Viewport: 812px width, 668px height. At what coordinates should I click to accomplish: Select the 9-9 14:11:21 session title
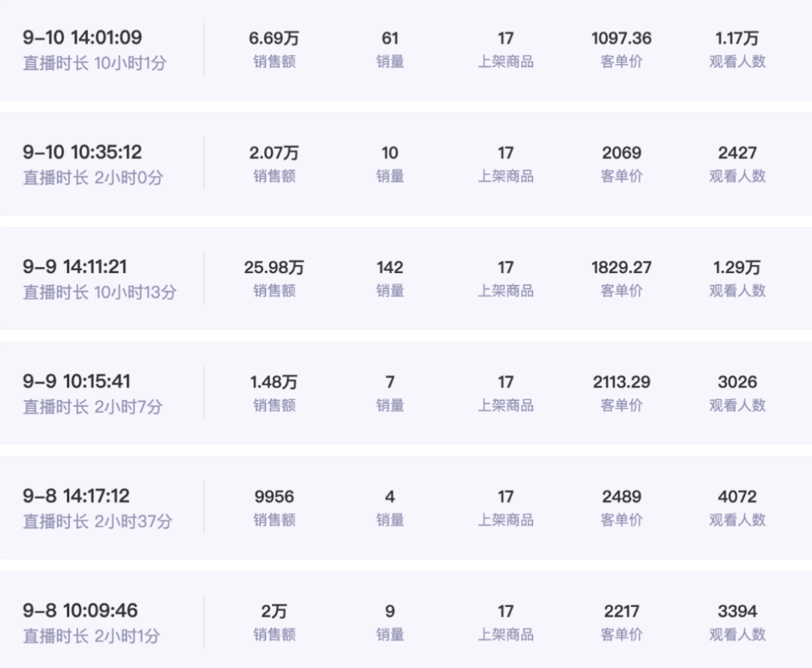[x=74, y=267]
